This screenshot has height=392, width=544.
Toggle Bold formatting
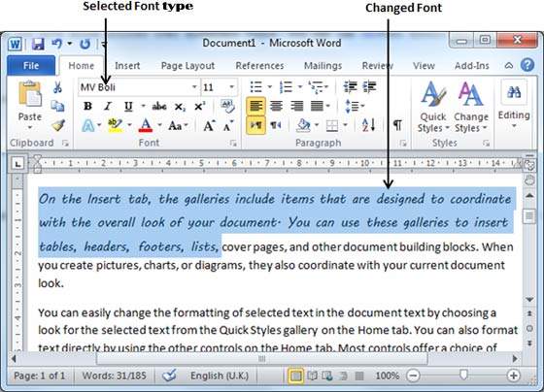[x=87, y=106]
